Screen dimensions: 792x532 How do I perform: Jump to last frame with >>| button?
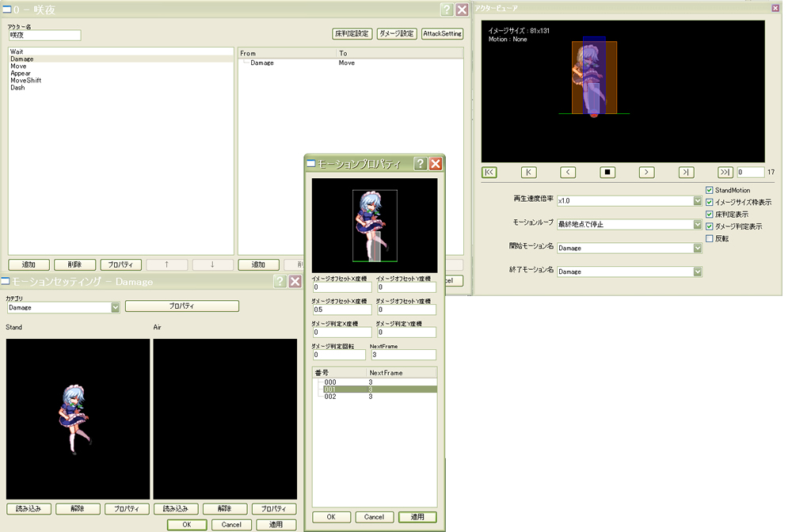tap(725, 172)
